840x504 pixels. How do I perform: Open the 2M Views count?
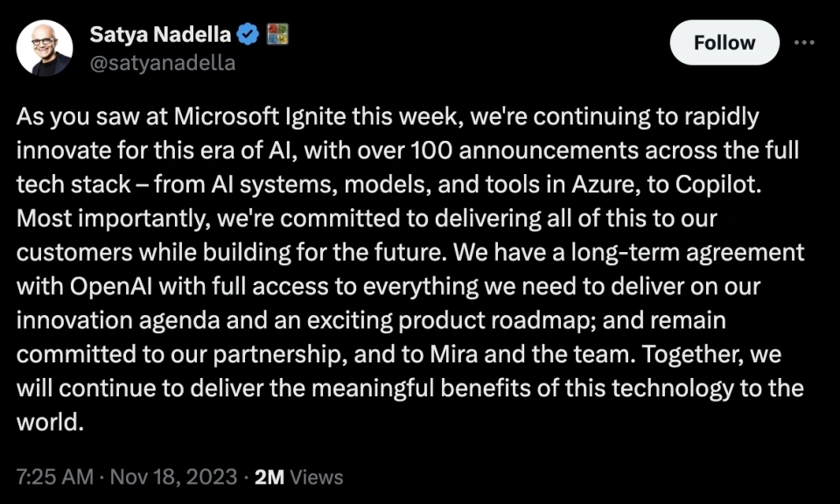pyautogui.click(x=299, y=477)
